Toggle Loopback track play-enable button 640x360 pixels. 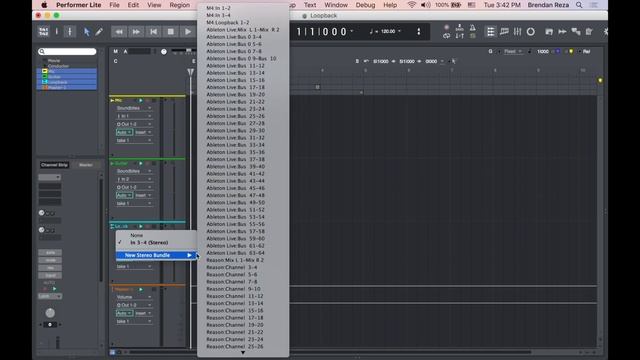(x=140, y=226)
